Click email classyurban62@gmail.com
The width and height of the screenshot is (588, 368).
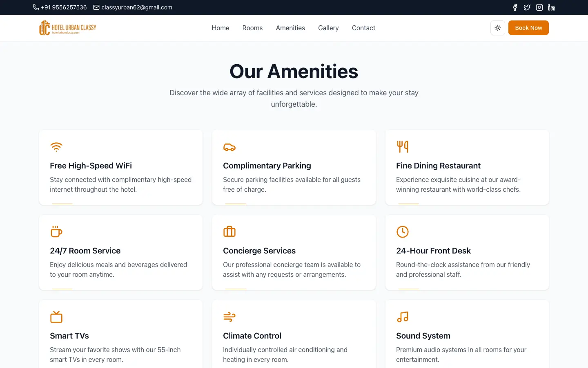(x=137, y=7)
